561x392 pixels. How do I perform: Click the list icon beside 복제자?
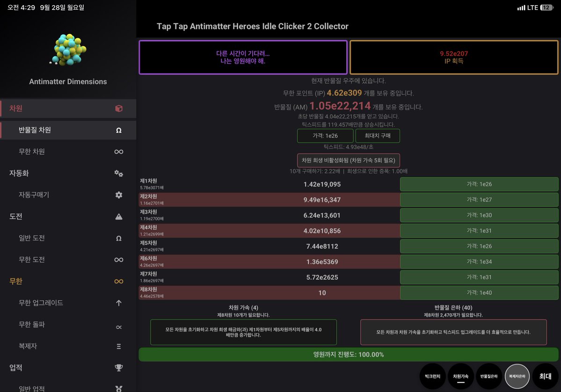pos(119,346)
